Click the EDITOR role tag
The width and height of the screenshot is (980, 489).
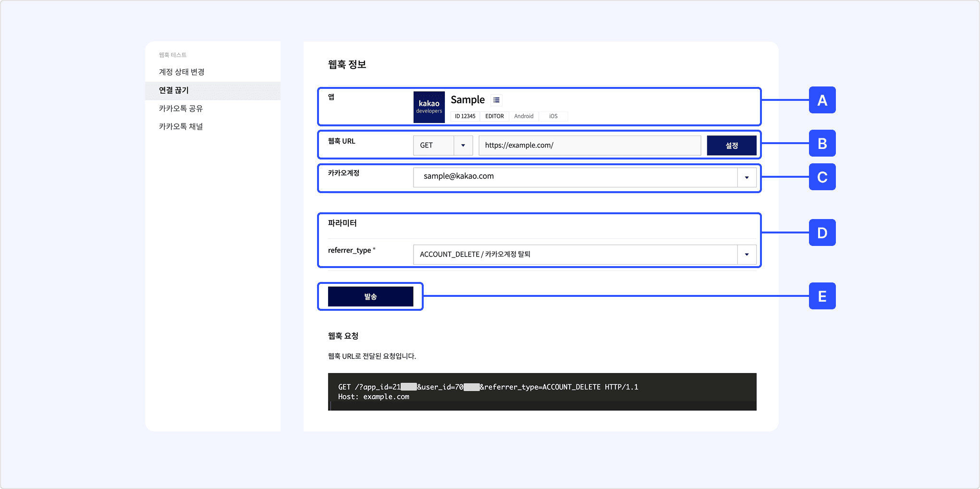[494, 116]
